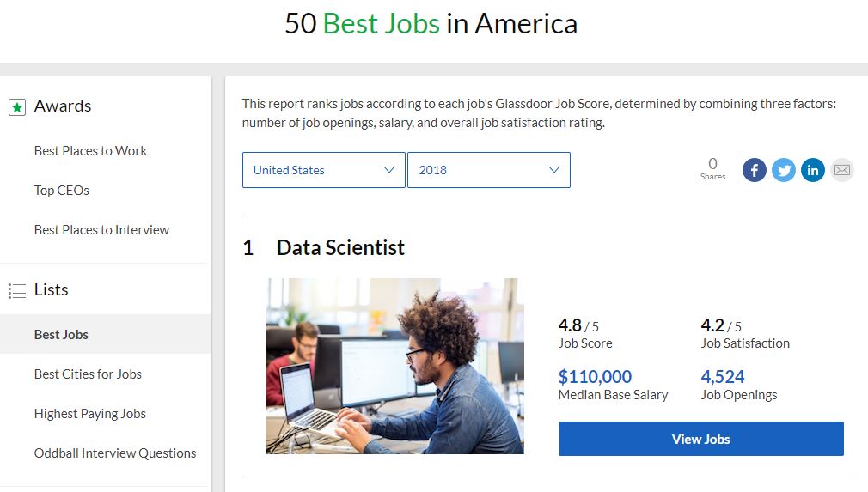Select Best Jobs in the sidebar
This screenshot has height=492, width=868.
[x=61, y=335]
